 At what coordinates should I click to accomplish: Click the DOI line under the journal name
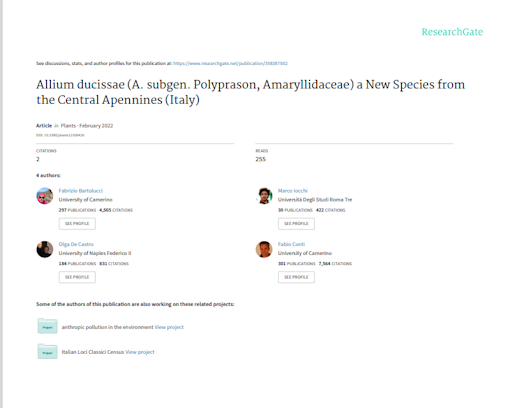[x=60, y=135]
